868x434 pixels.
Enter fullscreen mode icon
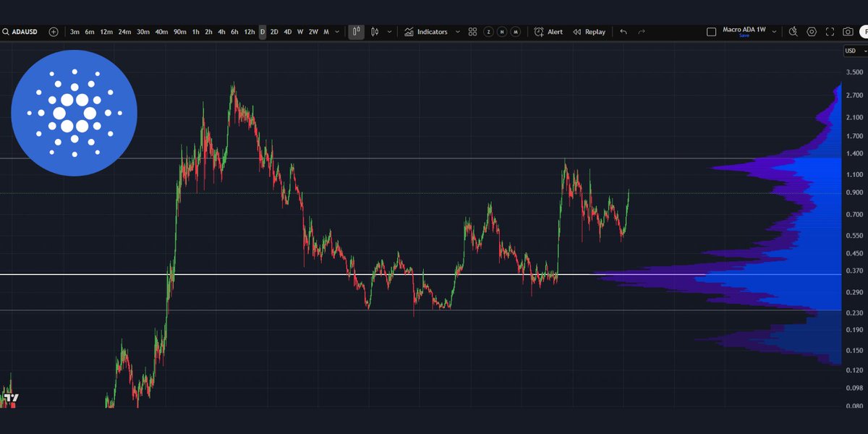(830, 32)
